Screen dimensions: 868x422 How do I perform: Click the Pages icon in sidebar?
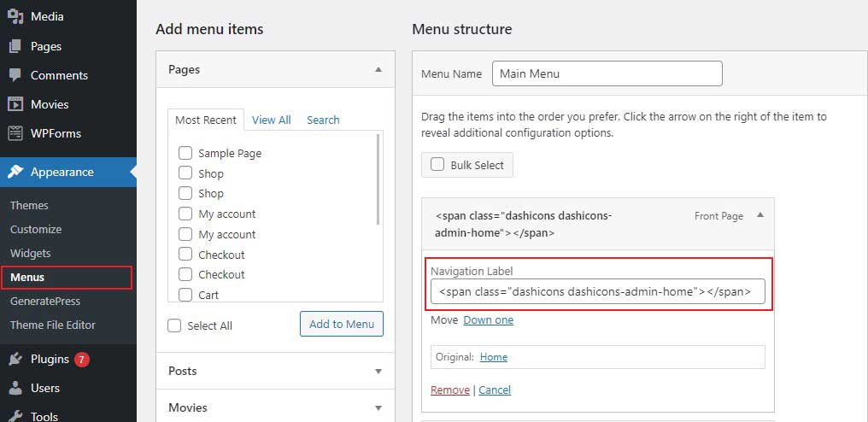tap(15, 46)
